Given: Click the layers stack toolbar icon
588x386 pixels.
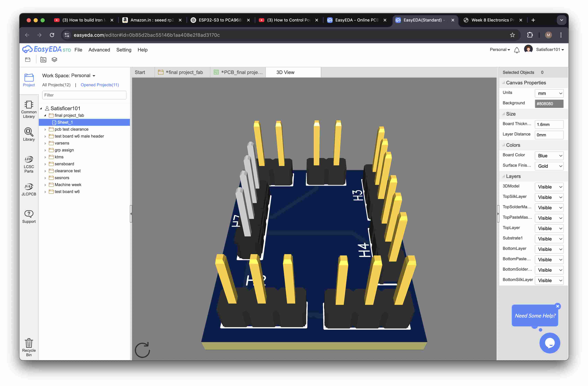Looking at the screenshot, I should [54, 60].
